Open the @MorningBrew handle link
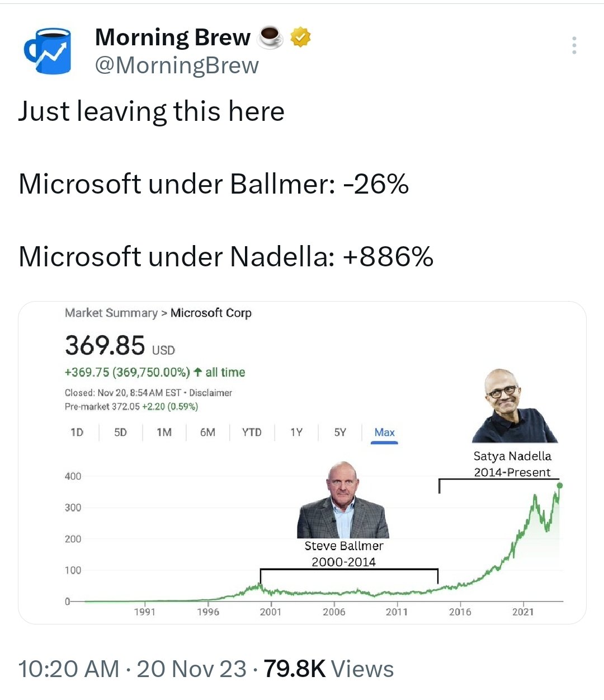The width and height of the screenshot is (604, 700). point(177,66)
